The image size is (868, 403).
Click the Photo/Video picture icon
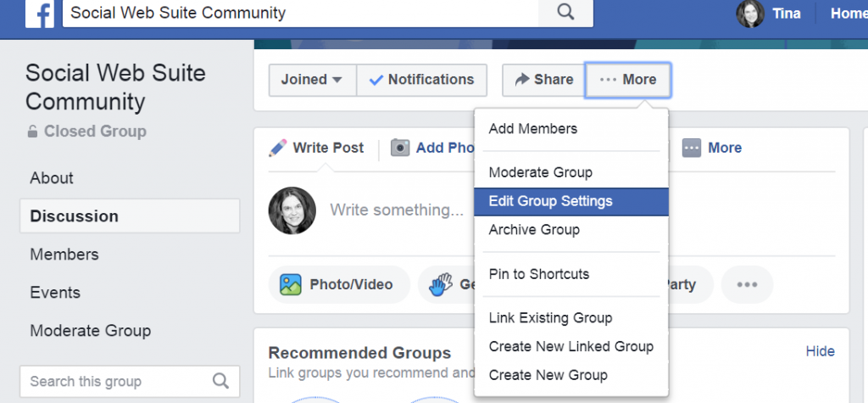(x=290, y=285)
